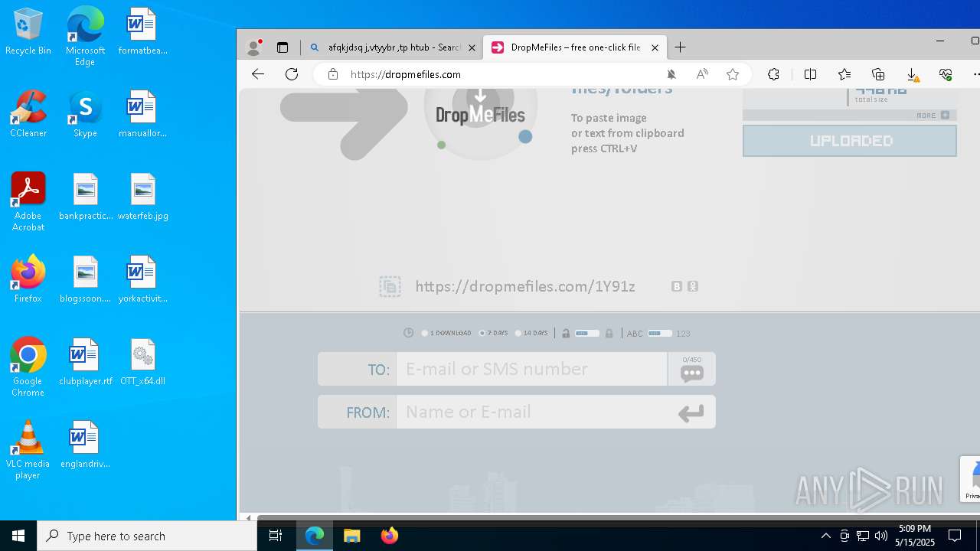Click the last share icon beside link
This screenshot has height=551, width=980.
693,286
